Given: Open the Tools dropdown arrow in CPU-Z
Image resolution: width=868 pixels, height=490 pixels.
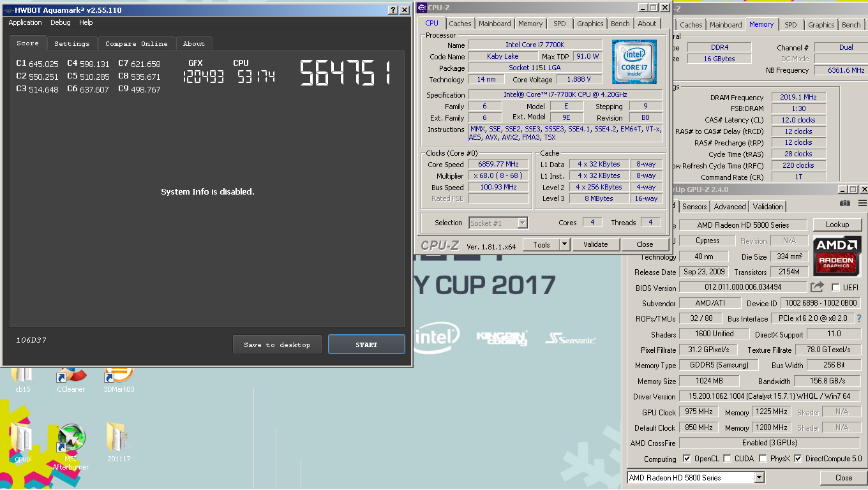Looking at the screenshot, I should (x=565, y=244).
